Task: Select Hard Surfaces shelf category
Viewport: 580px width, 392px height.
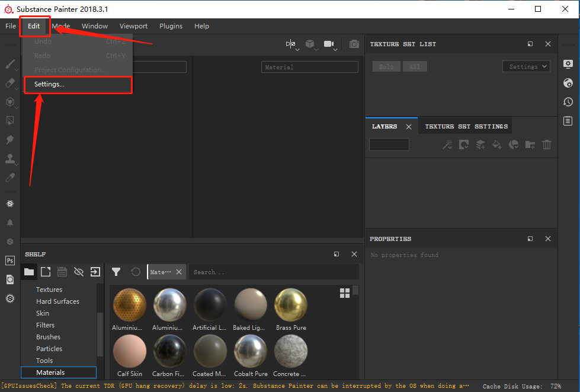Action: click(57, 301)
